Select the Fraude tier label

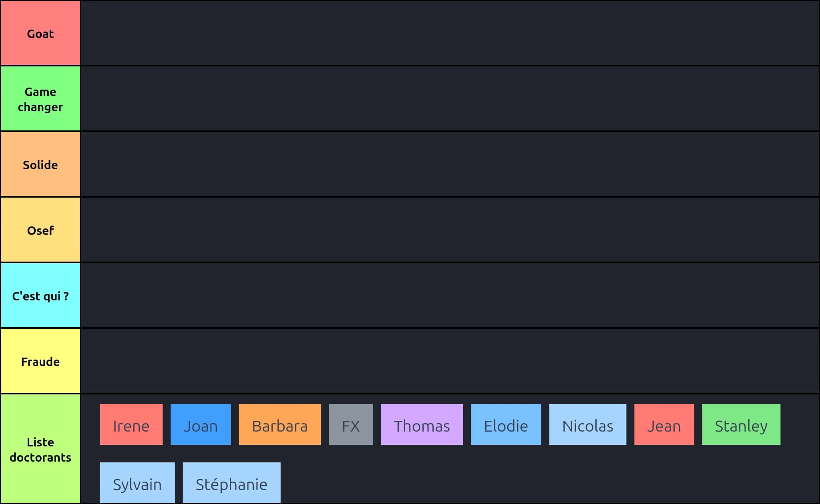[x=40, y=361]
